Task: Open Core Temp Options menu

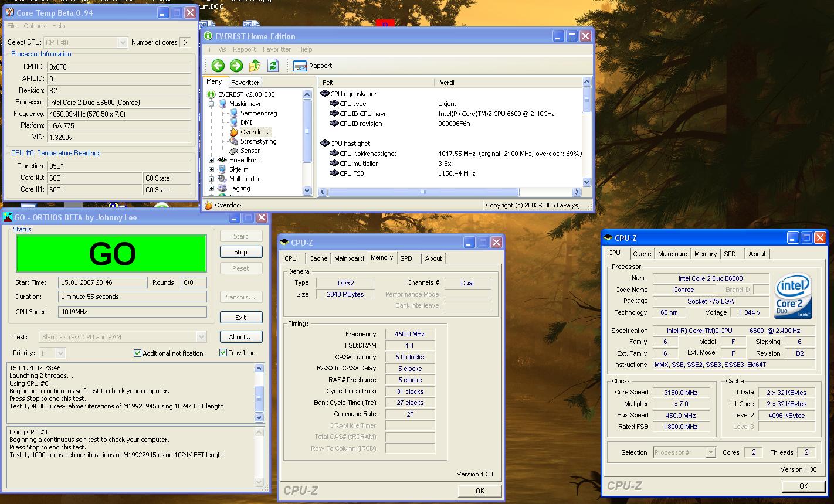Action: (x=34, y=26)
